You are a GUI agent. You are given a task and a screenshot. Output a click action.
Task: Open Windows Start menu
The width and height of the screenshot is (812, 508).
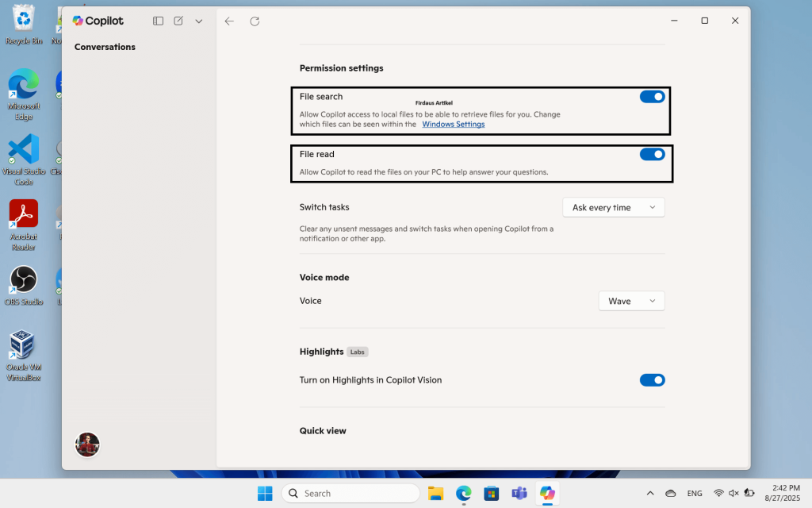[x=265, y=494]
